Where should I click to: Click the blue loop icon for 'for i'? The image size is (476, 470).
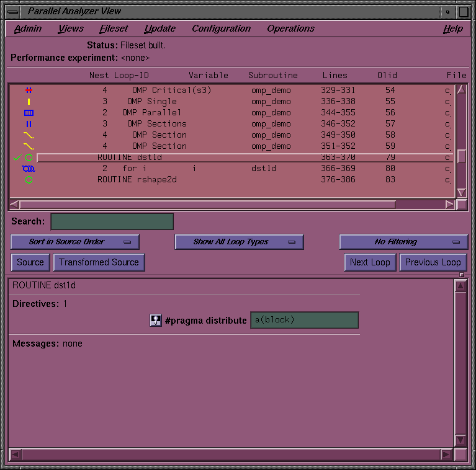(29, 169)
